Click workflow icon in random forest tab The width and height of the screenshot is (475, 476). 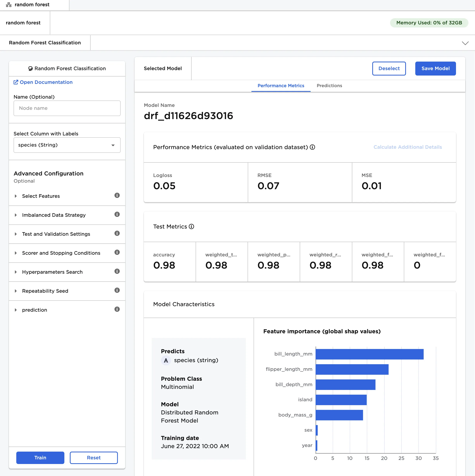click(9, 5)
